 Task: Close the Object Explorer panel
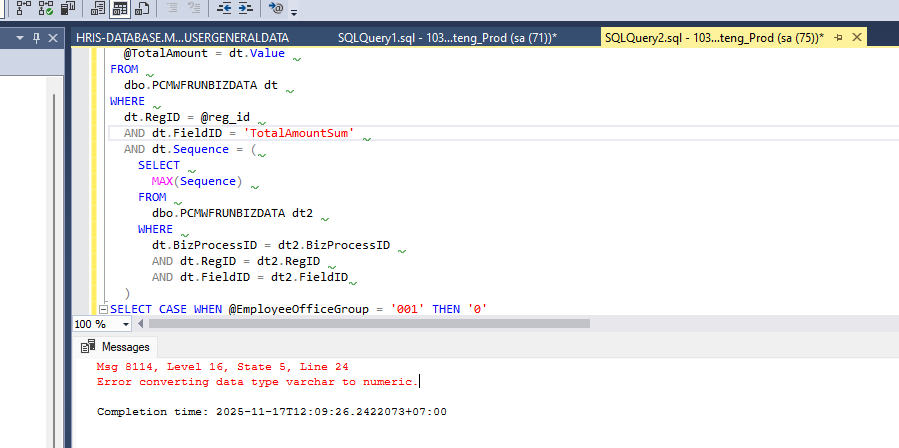(53, 38)
